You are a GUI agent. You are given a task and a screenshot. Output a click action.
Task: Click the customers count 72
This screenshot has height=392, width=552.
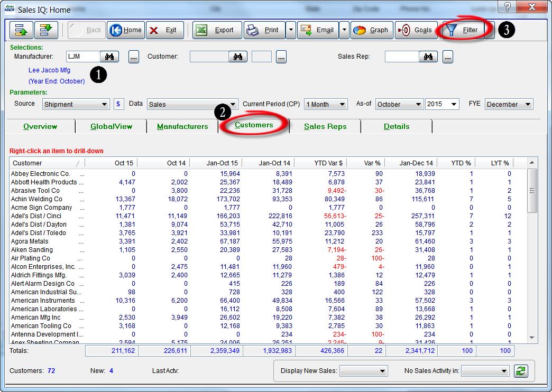pyautogui.click(x=51, y=370)
